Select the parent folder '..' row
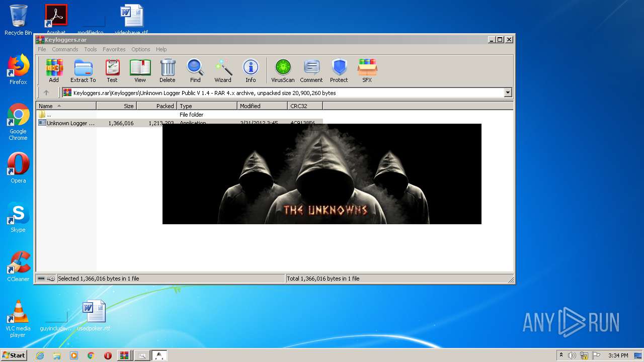The image size is (644, 362). click(x=179, y=115)
